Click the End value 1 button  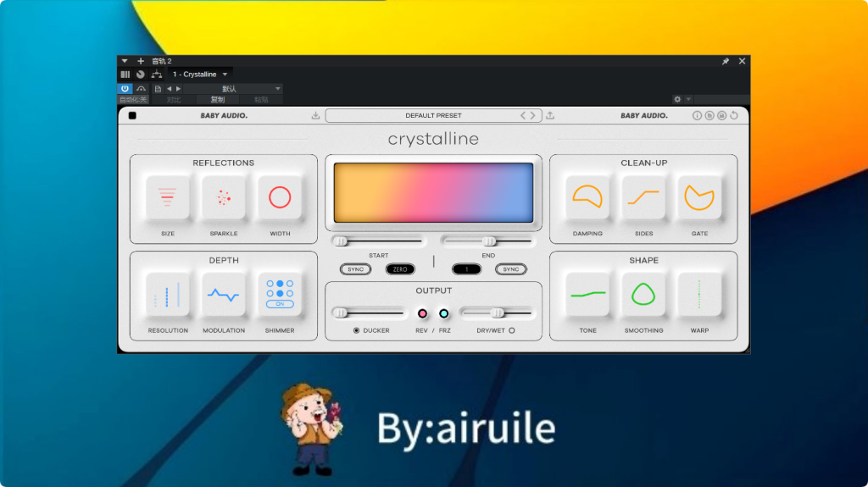[x=467, y=269]
